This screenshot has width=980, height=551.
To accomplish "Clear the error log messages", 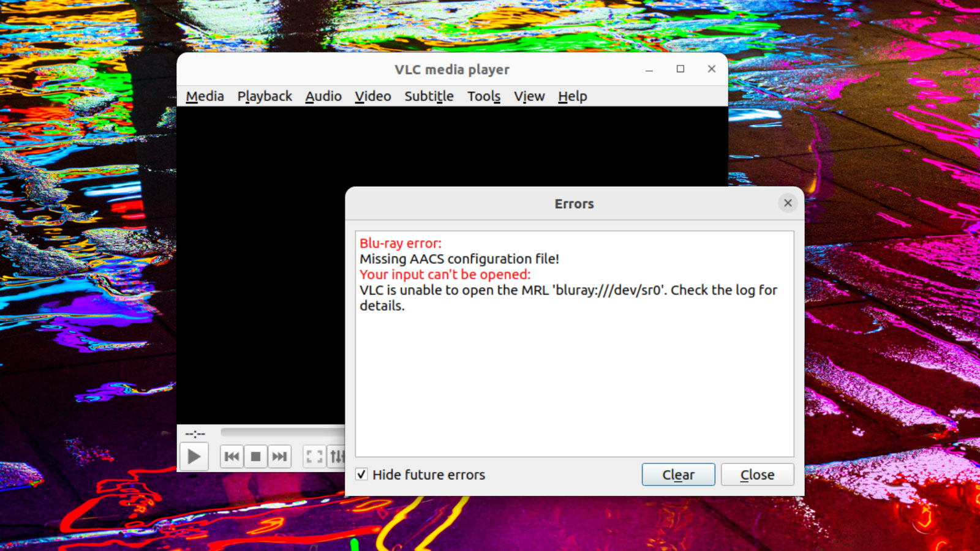I will click(678, 474).
